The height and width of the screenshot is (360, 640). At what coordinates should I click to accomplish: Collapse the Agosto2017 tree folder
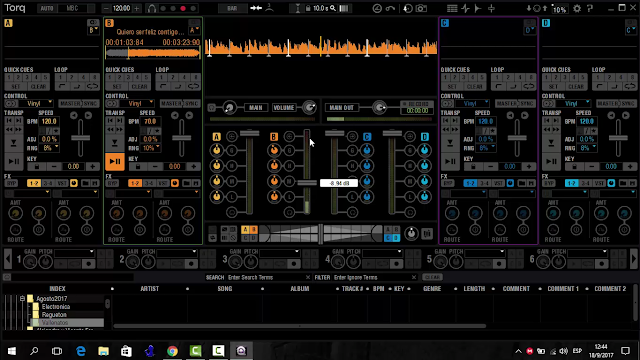[x=22, y=299]
